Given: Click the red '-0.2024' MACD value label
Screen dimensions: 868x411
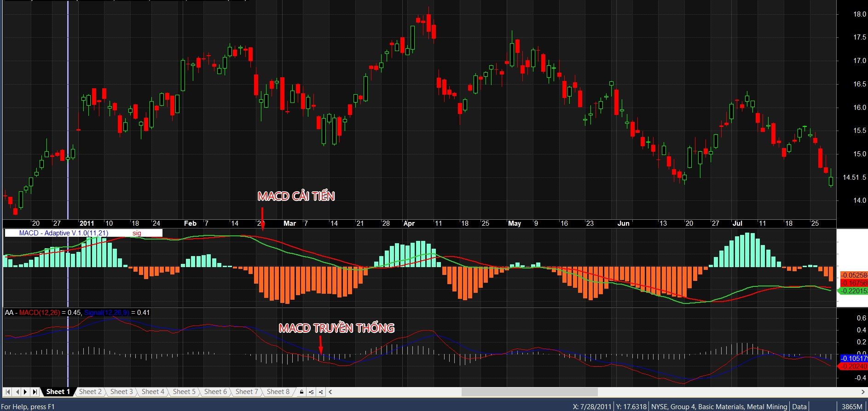Looking at the screenshot, I should 853,366.
